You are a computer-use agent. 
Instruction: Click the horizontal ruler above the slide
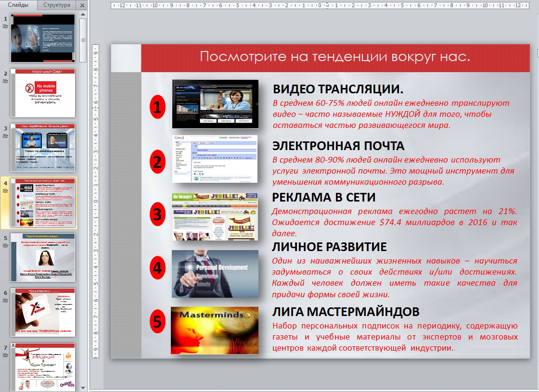click(320, 5)
